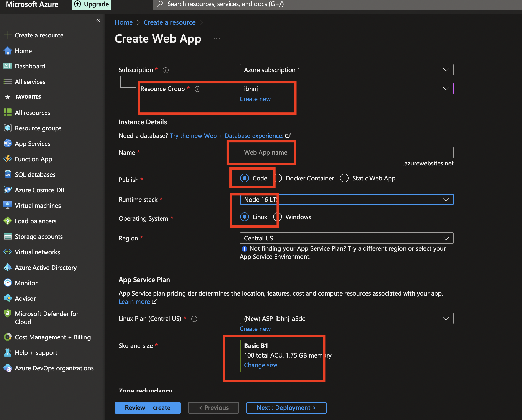This screenshot has width=522, height=420.
Task: Click the All resources grid icon
Action: coord(8,112)
